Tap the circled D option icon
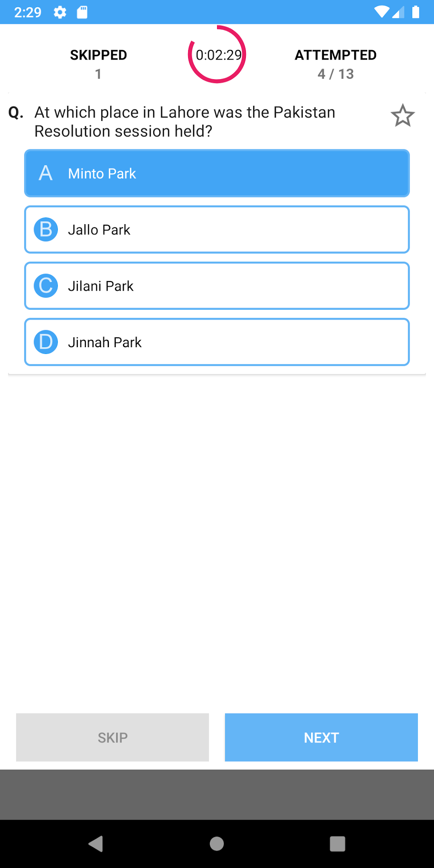 [46, 342]
